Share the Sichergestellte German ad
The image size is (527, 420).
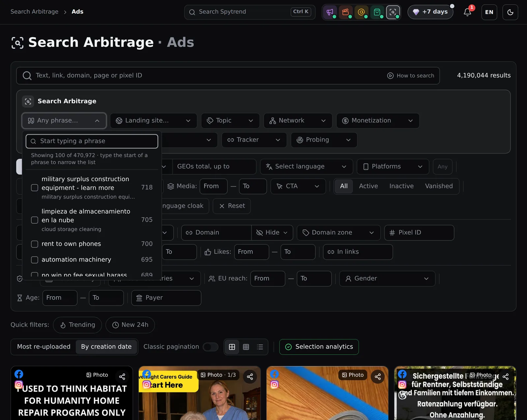coord(506,377)
